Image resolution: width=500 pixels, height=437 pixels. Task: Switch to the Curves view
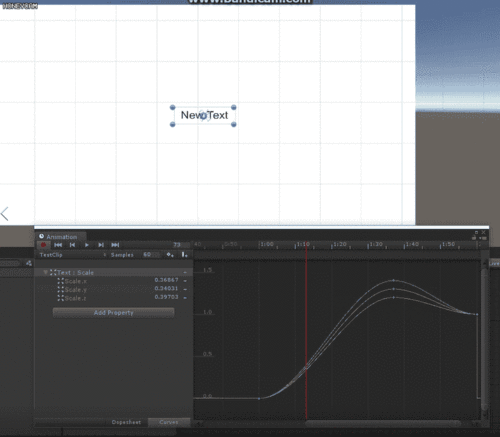click(x=169, y=422)
